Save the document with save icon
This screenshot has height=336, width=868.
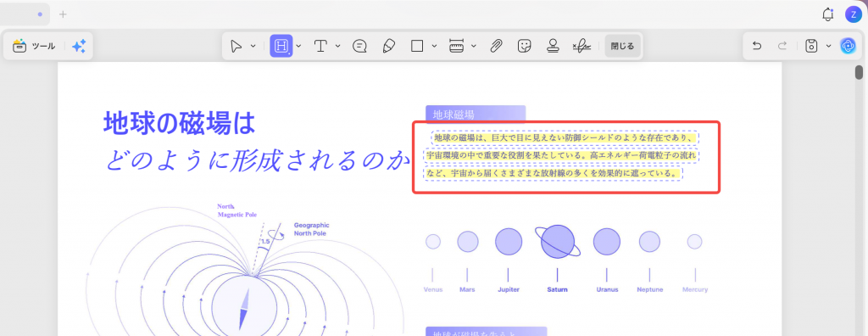click(x=811, y=46)
